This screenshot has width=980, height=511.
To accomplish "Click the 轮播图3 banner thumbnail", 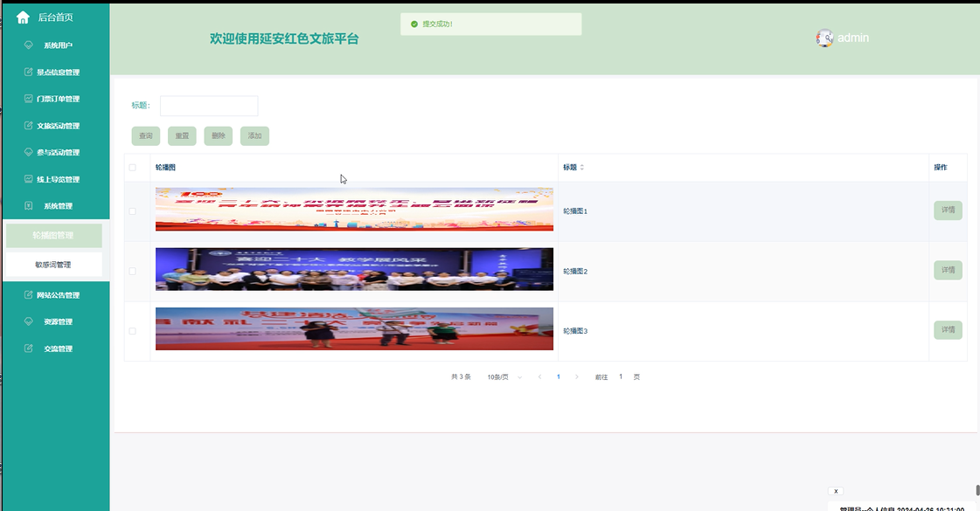I will pos(354,328).
